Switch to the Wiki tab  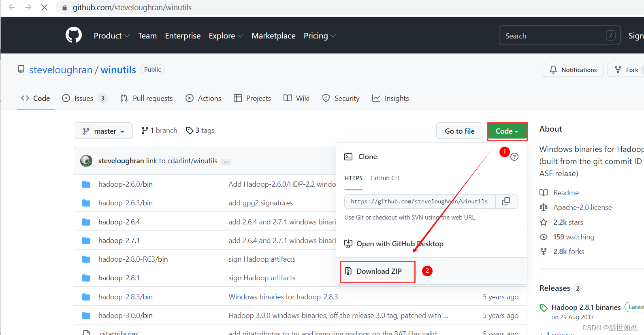[296, 98]
